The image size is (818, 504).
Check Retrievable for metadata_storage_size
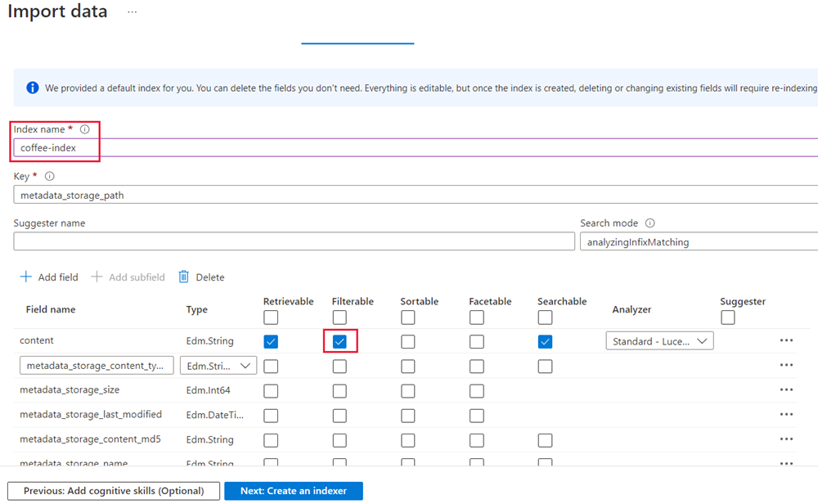click(x=271, y=391)
